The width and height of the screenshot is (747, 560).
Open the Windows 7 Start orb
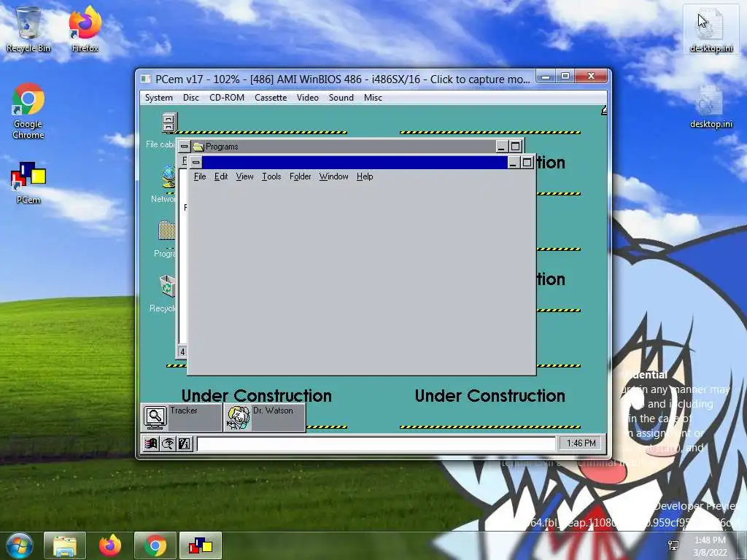pos(19,545)
